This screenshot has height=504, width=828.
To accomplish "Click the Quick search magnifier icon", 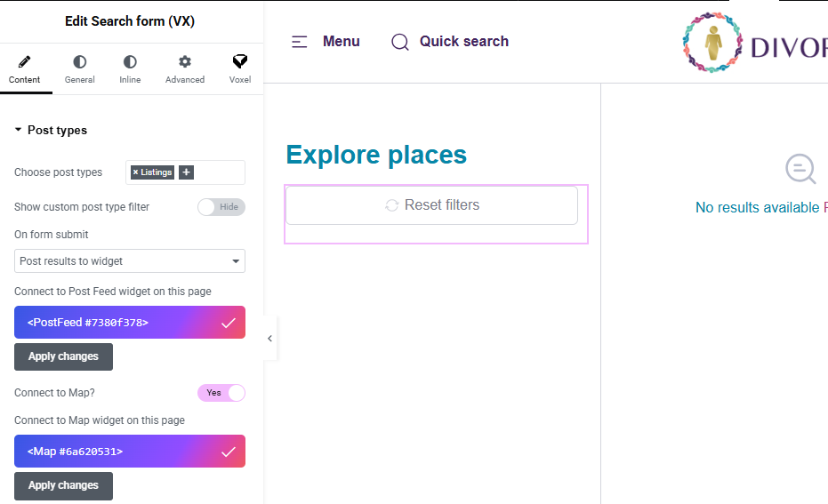I will [400, 42].
